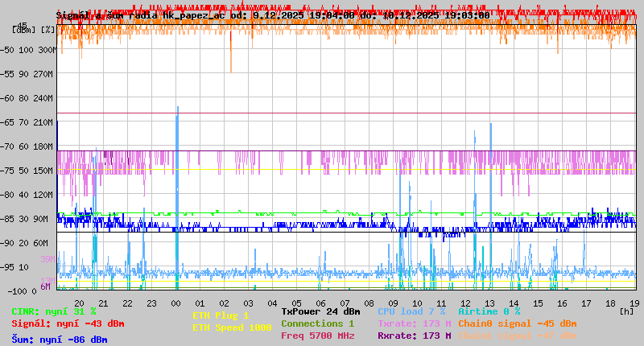Click the '-100 0' y-axis label
The width and height of the screenshot is (644, 346).
(x=23, y=291)
